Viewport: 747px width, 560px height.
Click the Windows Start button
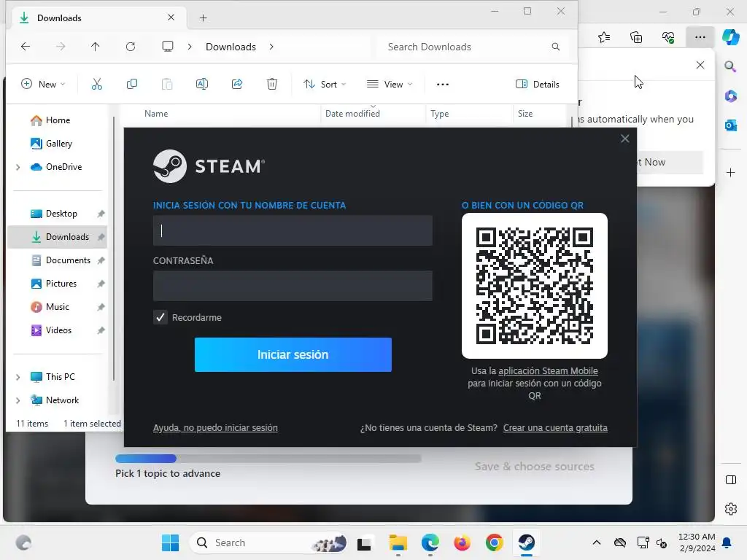pyautogui.click(x=170, y=542)
